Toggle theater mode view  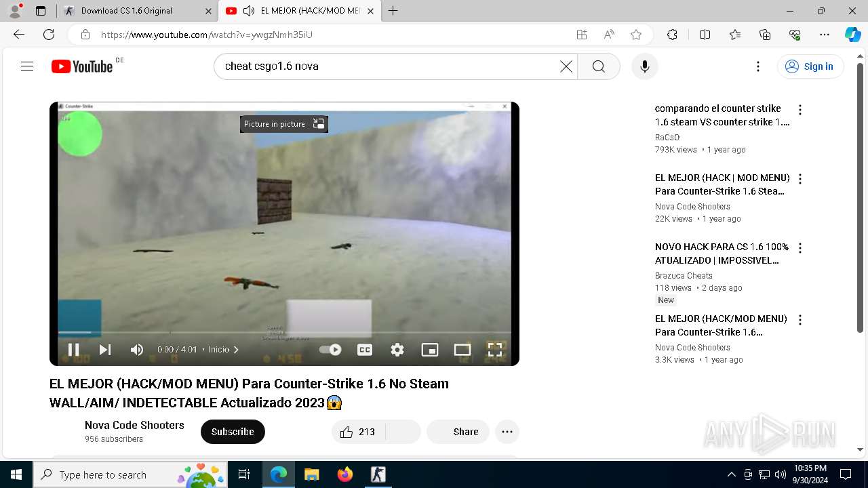pos(462,350)
